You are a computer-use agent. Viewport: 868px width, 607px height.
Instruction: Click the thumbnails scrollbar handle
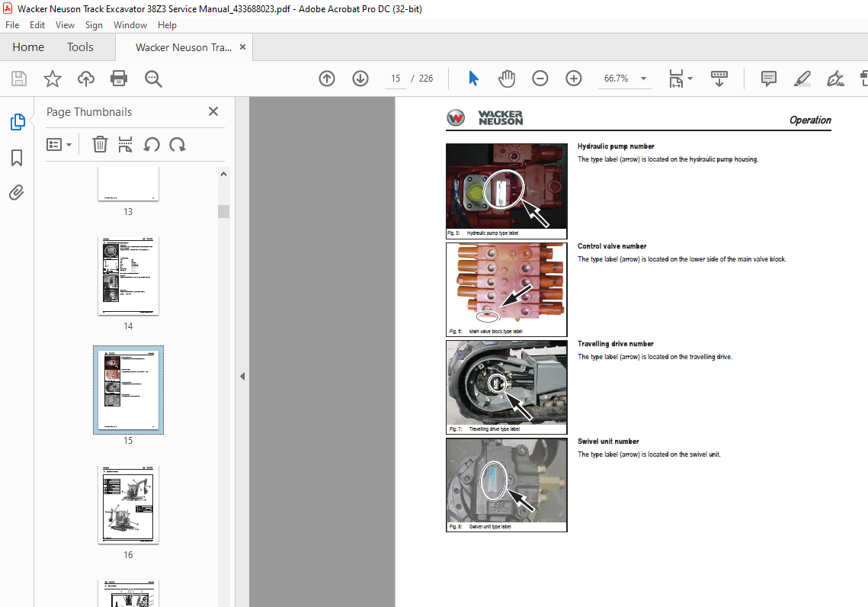223,211
